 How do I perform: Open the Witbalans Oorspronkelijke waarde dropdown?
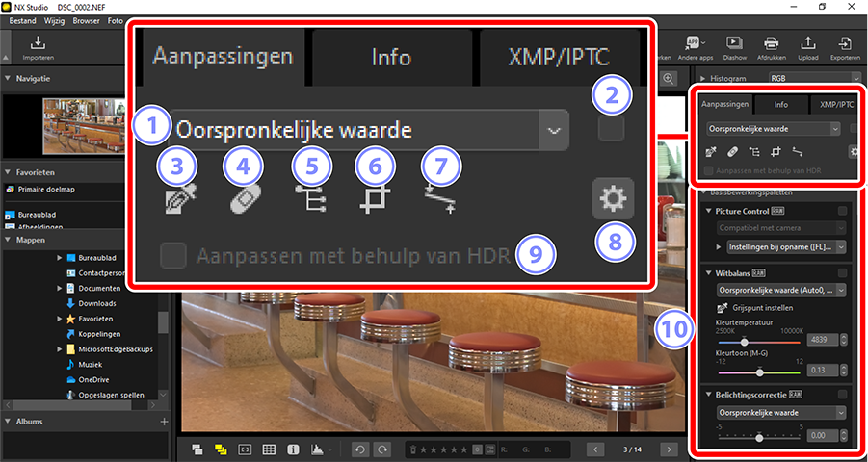781,290
